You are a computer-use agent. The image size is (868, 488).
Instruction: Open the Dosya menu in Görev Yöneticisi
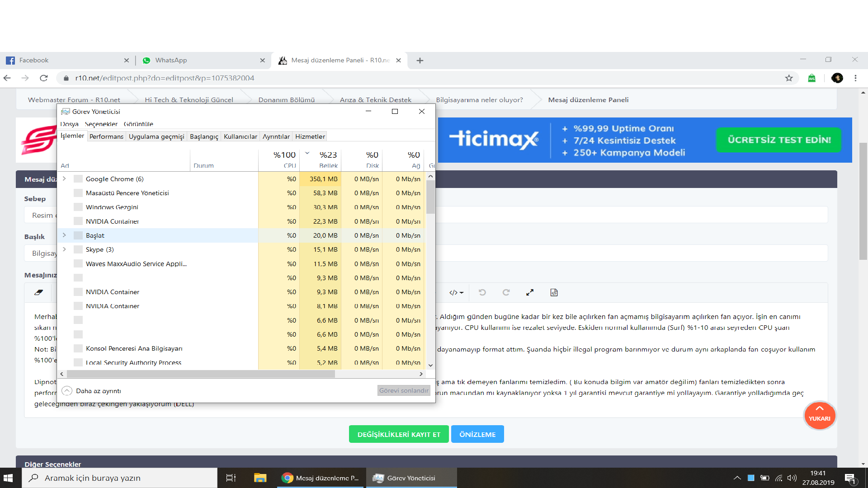pyautogui.click(x=69, y=124)
